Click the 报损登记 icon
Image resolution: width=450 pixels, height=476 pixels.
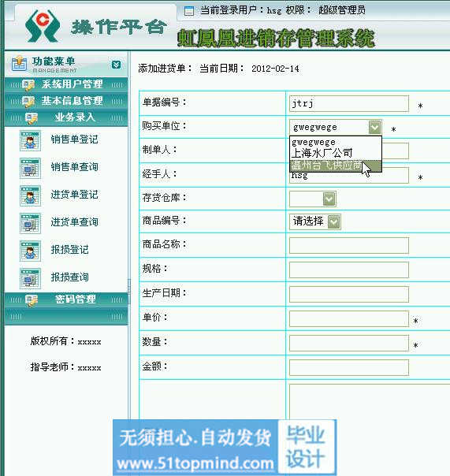tap(30, 251)
